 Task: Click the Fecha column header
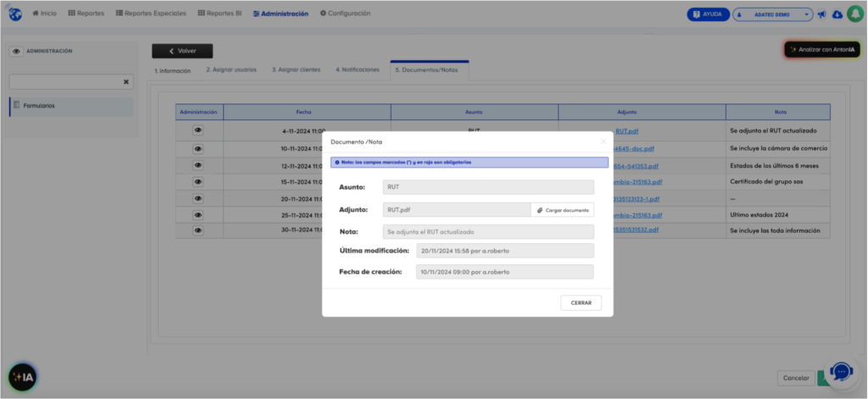pyautogui.click(x=307, y=112)
